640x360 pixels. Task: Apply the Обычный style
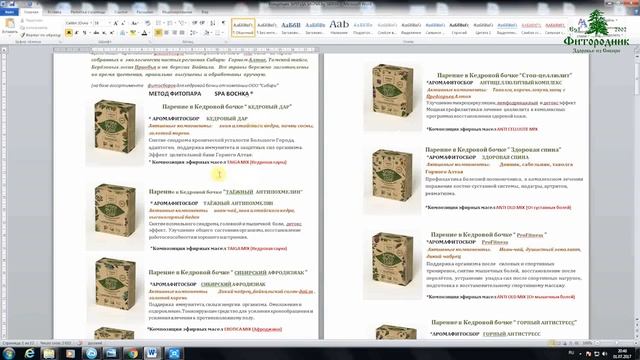click(243, 27)
